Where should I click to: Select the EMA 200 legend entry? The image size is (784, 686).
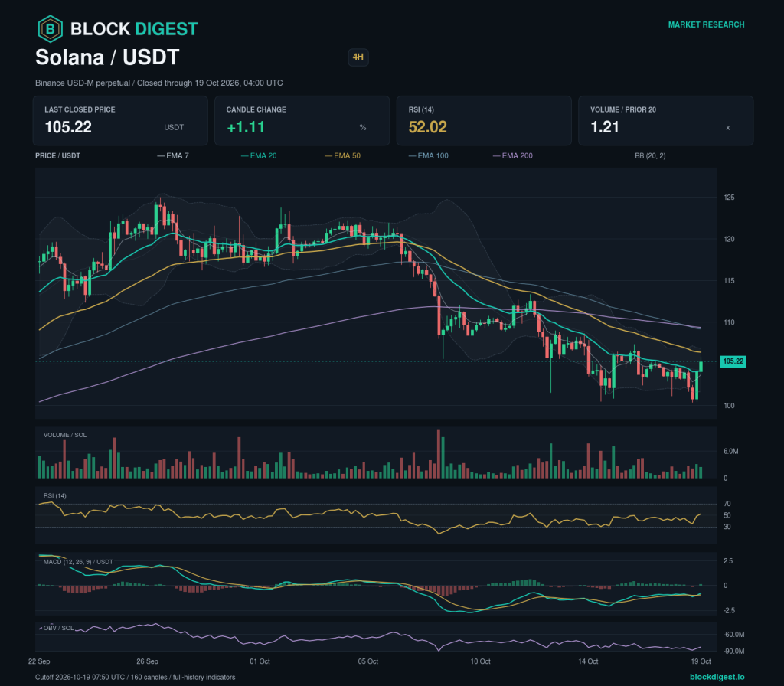(512, 156)
